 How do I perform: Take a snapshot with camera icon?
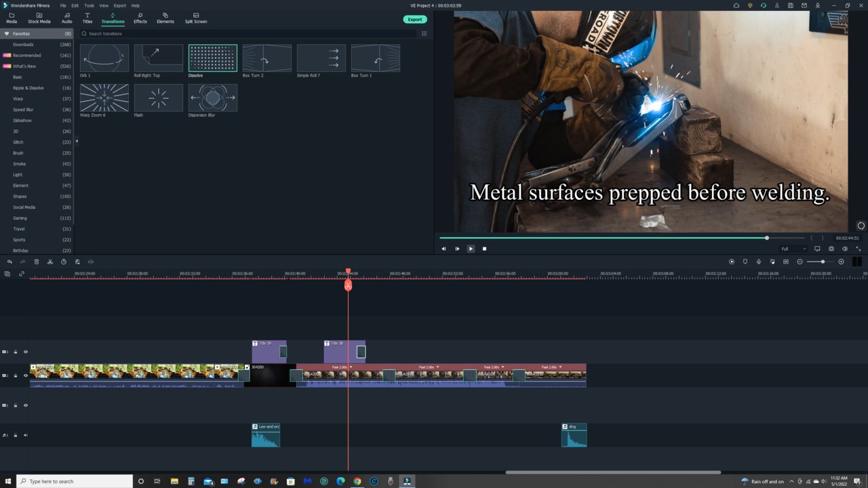point(831,249)
